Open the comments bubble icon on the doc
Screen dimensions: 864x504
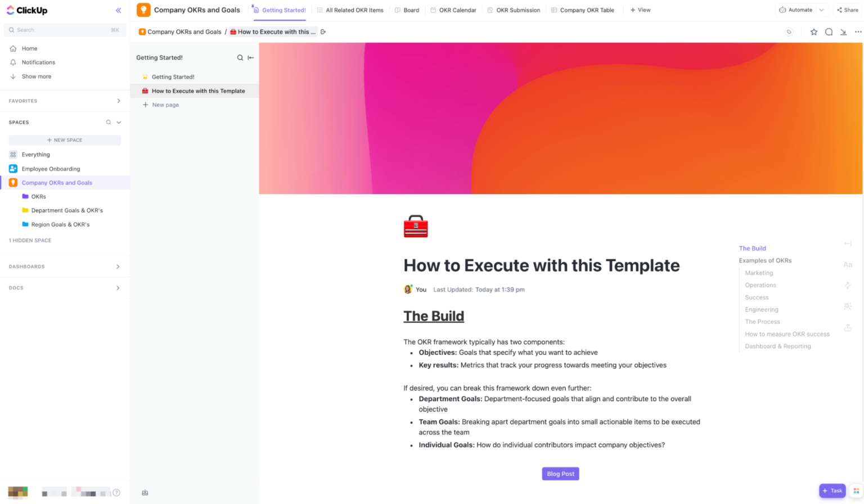point(828,32)
